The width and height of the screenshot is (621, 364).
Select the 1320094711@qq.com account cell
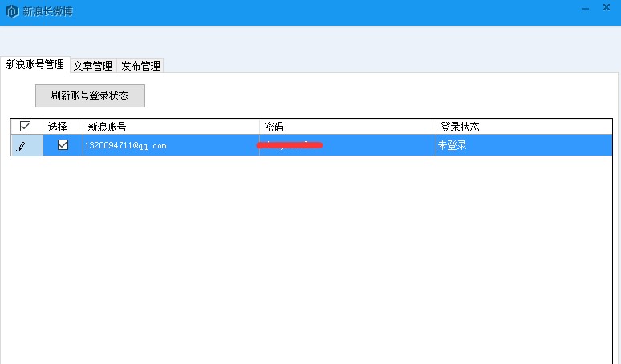pyautogui.click(x=171, y=145)
